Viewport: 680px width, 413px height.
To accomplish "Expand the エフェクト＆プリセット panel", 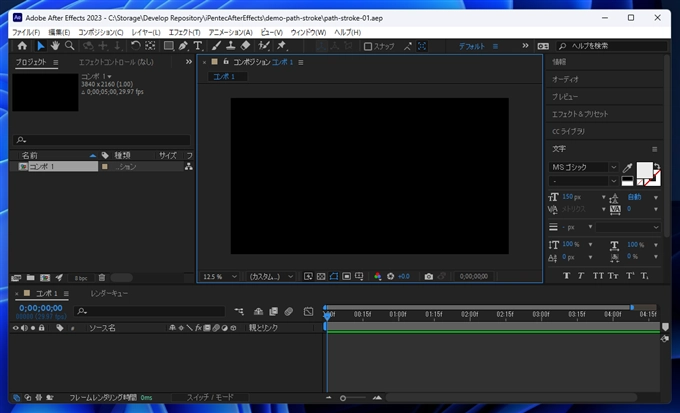I will pyautogui.click(x=579, y=114).
